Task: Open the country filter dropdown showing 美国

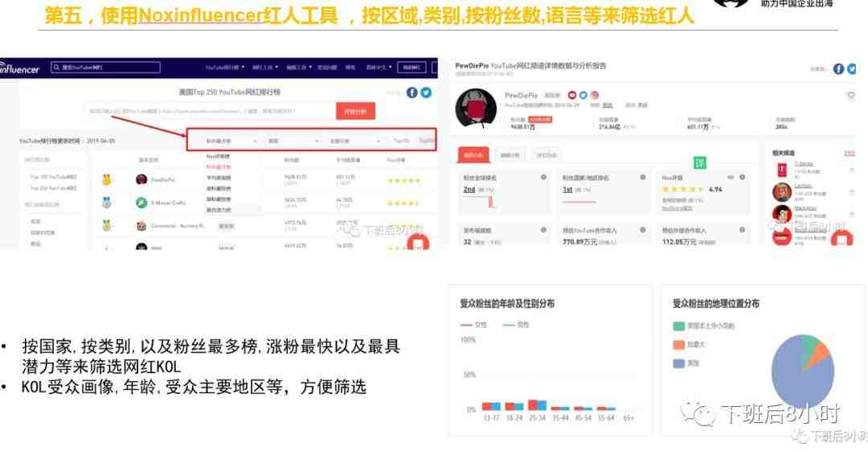Action: [293, 142]
